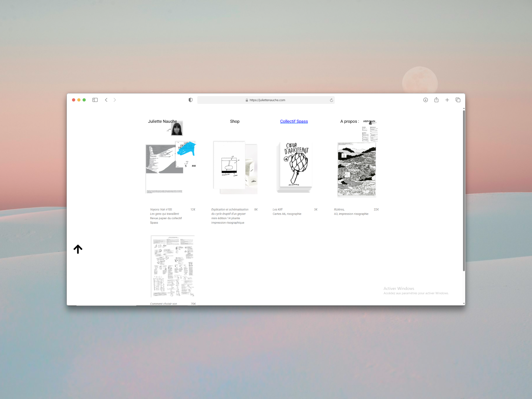532x399 pixels.
Task: Click the Juliette Nauche home title
Action: click(x=162, y=121)
